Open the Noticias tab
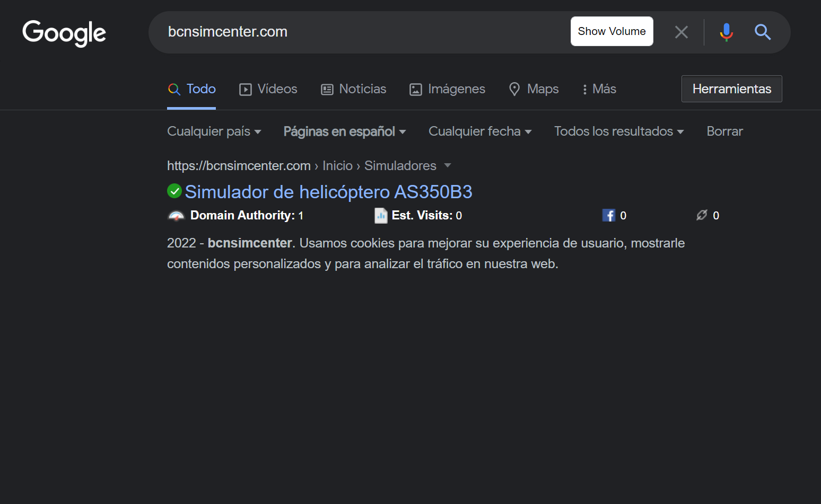This screenshot has height=504, width=821. [x=353, y=89]
